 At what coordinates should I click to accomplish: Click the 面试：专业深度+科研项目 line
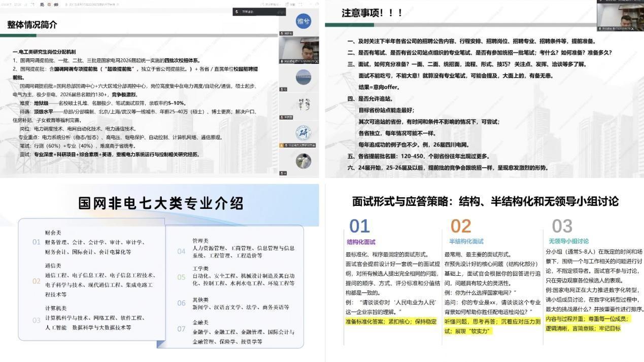click(110, 154)
